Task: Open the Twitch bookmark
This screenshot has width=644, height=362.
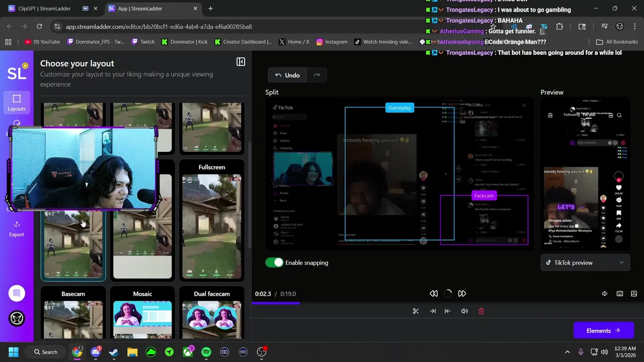Action: 143,42
